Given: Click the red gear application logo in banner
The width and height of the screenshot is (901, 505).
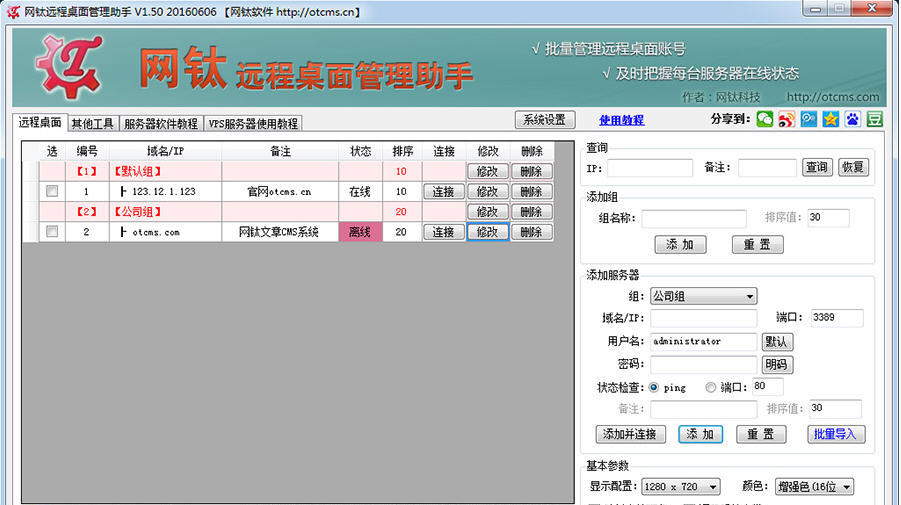Looking at the screenshot, I should coord(70,66).
